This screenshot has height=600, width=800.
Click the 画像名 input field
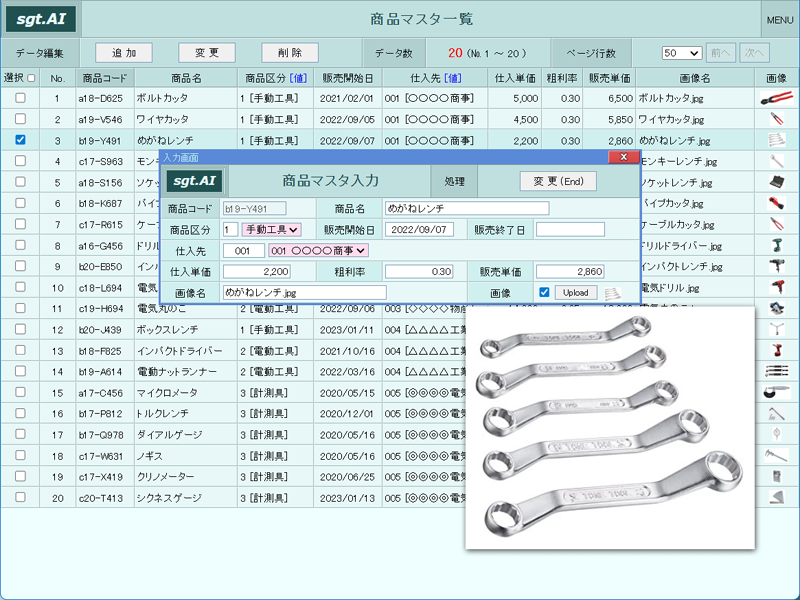[305, 292]
